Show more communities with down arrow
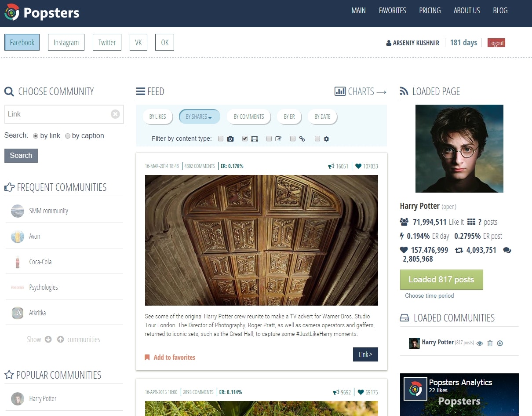This screenshot has width=532, height=416. [48, 339]
